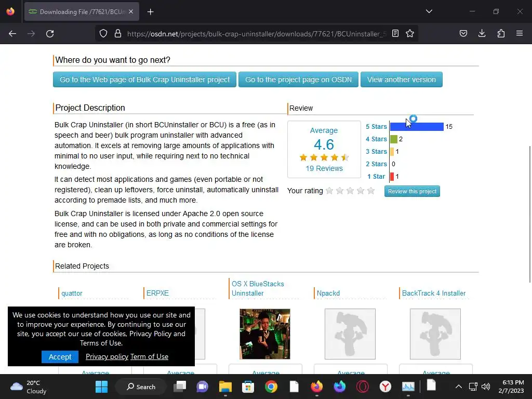Screen dimensions: 532x399
Task: Click Review this project button
Action: point(412,191)
